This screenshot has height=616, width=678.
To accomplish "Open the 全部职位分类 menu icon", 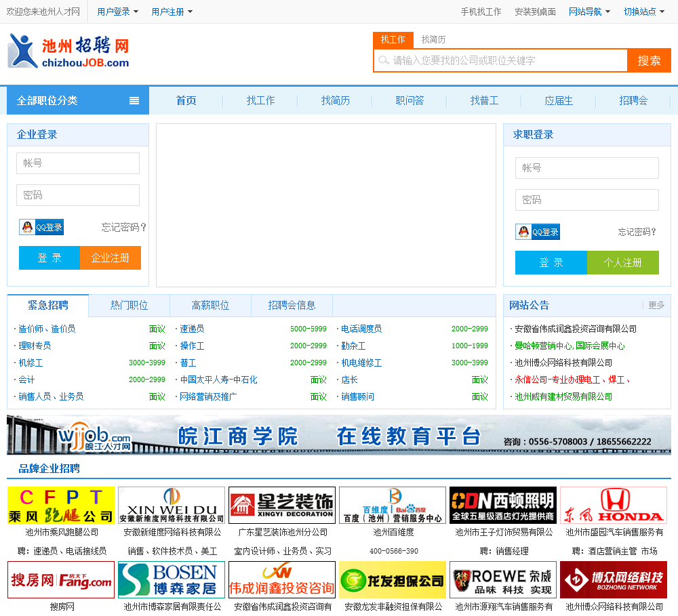I will tap(134, 101).
